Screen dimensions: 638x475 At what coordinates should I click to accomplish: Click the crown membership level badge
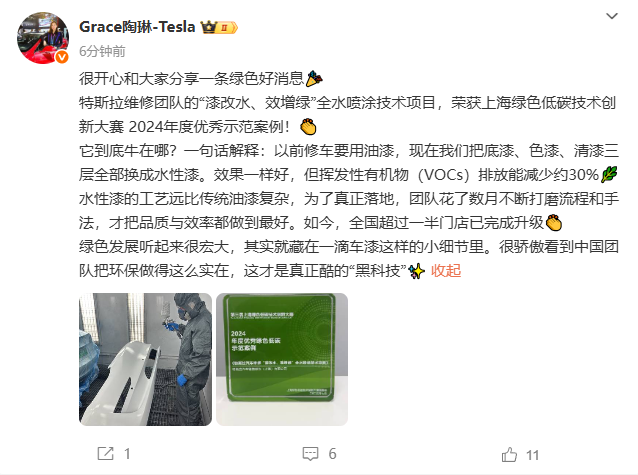219,27
